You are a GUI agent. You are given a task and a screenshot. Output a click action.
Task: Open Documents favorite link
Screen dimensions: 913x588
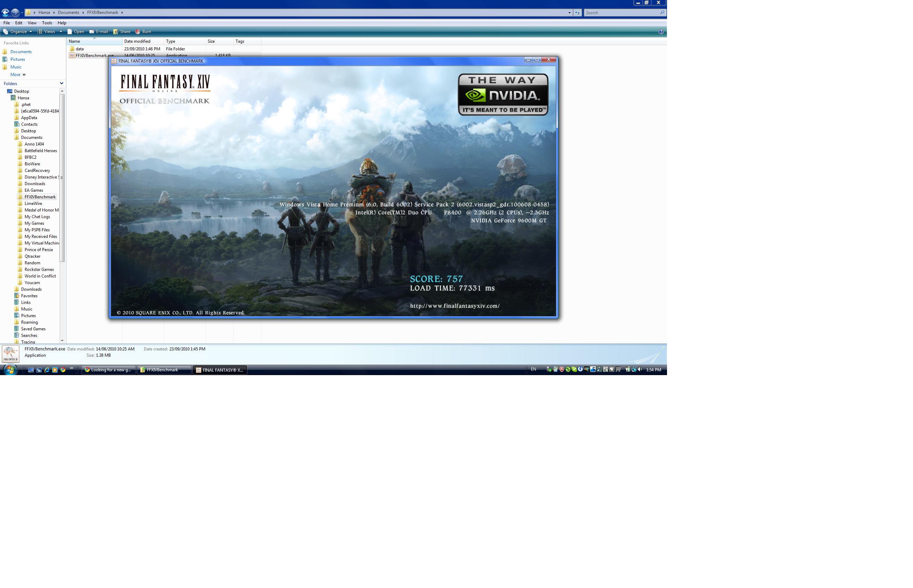tap(20, 51)
